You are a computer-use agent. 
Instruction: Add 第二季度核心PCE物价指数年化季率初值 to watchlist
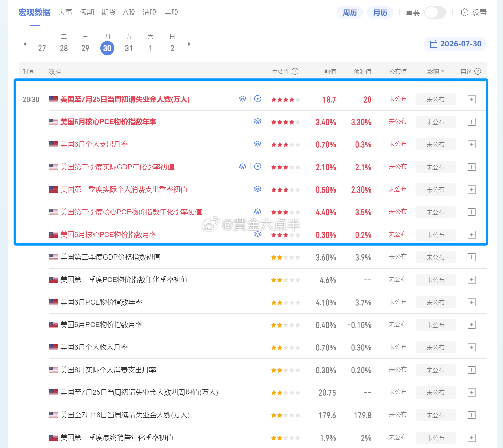(x=472, y=212)
